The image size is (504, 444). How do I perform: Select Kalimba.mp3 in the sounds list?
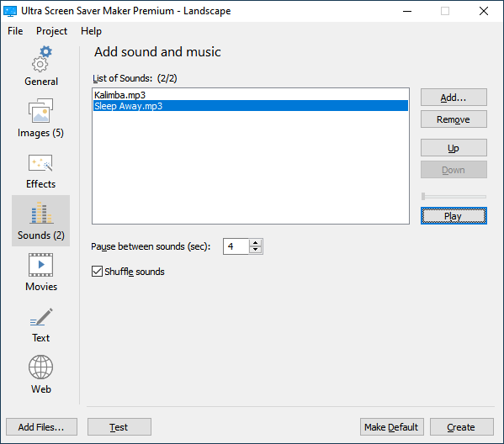[251, 95]
